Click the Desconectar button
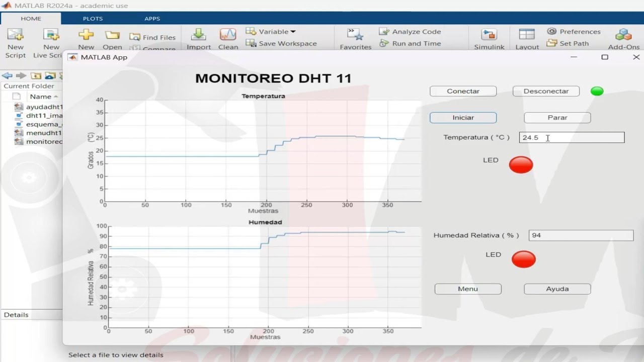 546,91
